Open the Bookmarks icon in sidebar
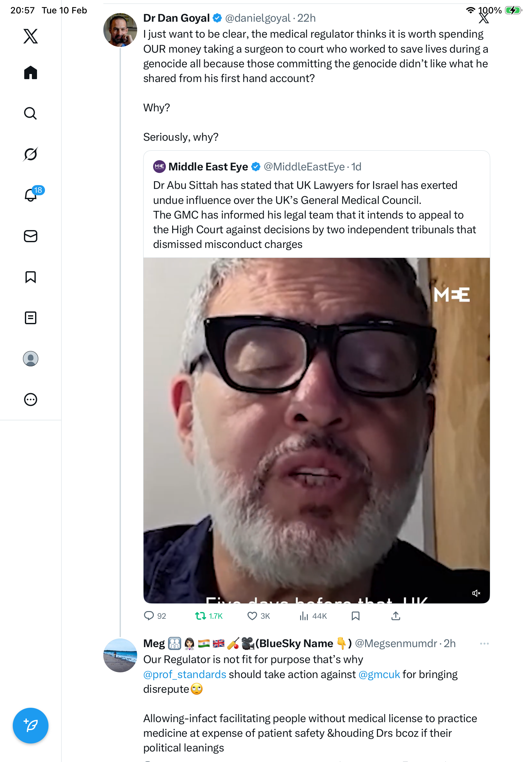 pyautogui.click(x=31, y=277)
